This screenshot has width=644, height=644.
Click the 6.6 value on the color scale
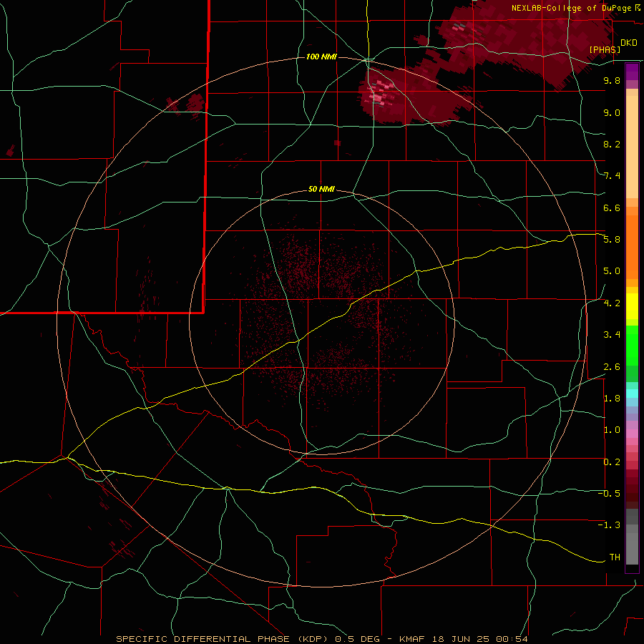(x=612, y=208)
